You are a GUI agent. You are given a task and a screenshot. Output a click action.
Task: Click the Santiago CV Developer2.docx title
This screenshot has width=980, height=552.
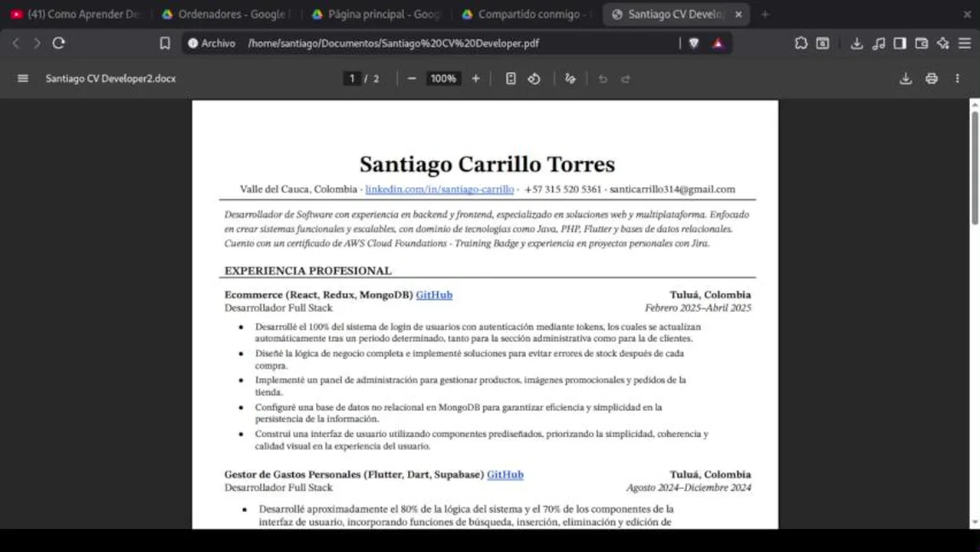pos(110,78)
